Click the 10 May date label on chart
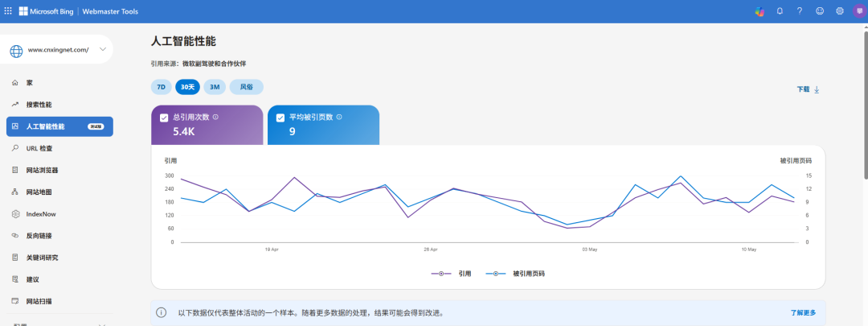This screenshot has height=326, width=868. (x=748, y=250)
